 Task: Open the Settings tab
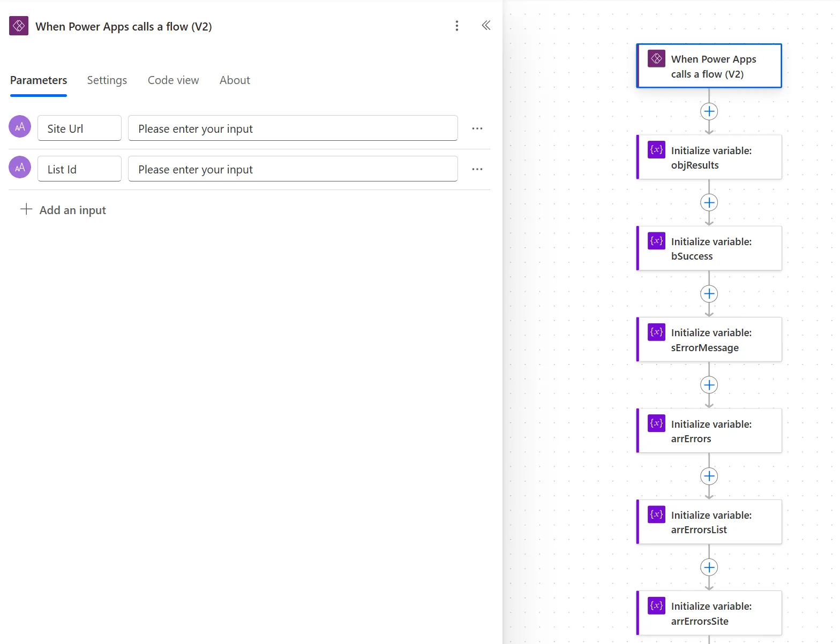(x=107, y=80)
